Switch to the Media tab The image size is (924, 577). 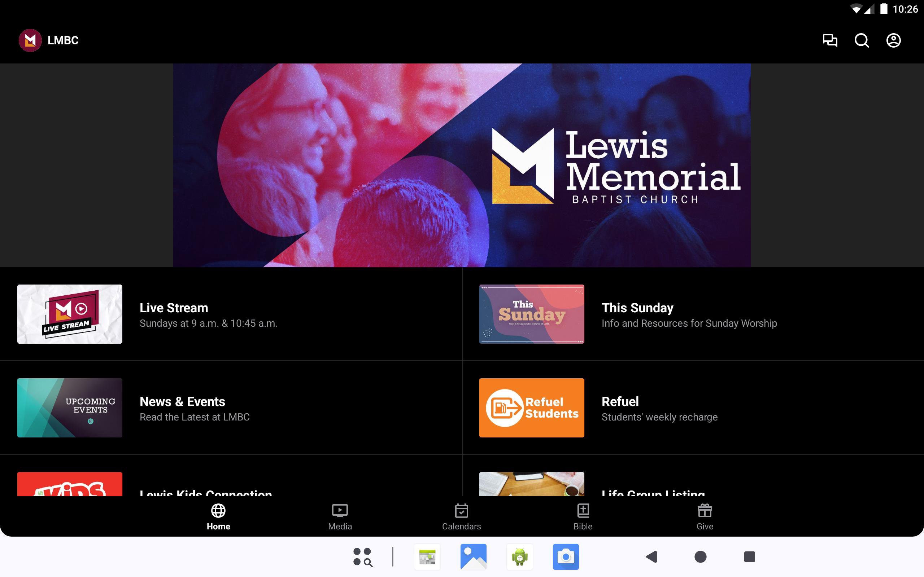tap(340, 517)
